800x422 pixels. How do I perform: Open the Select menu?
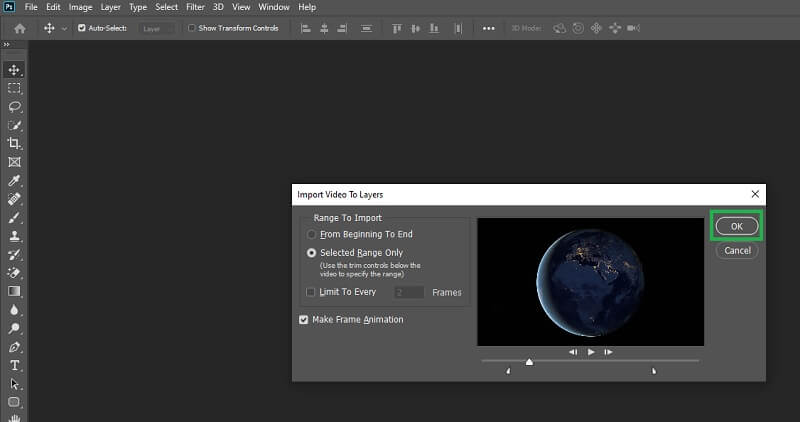click(167, 7)
